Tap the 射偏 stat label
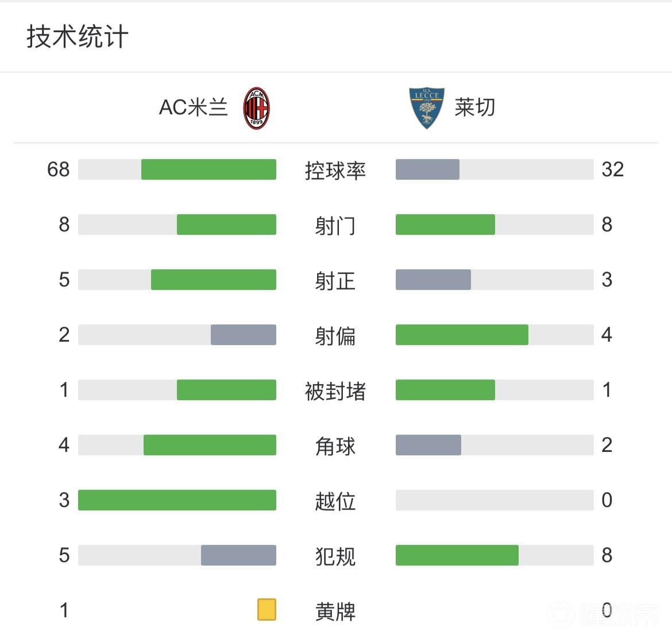This screenshot has height=635, width=672. (335, 336)
